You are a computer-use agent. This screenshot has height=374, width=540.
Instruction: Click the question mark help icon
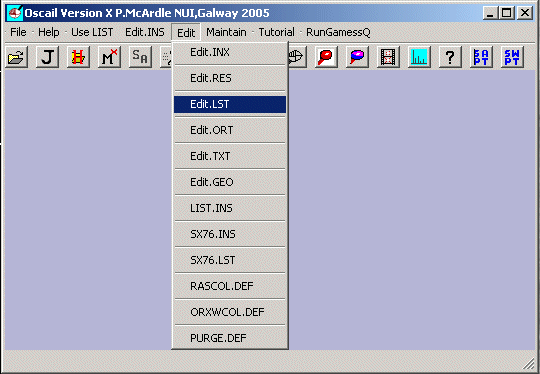450,57
